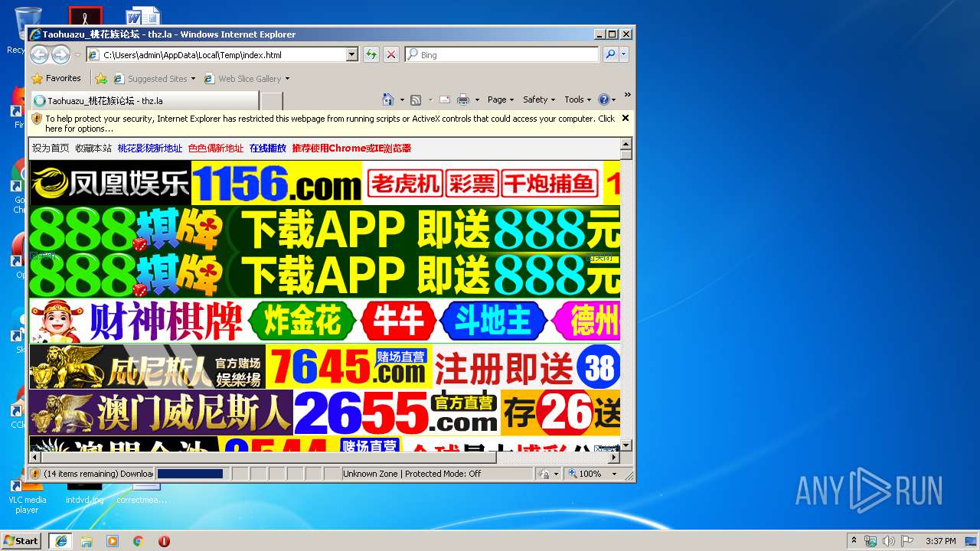Viewport: 980px width, 551px height.
Task: Click the Read Mail icon
Action: (444, 99)
